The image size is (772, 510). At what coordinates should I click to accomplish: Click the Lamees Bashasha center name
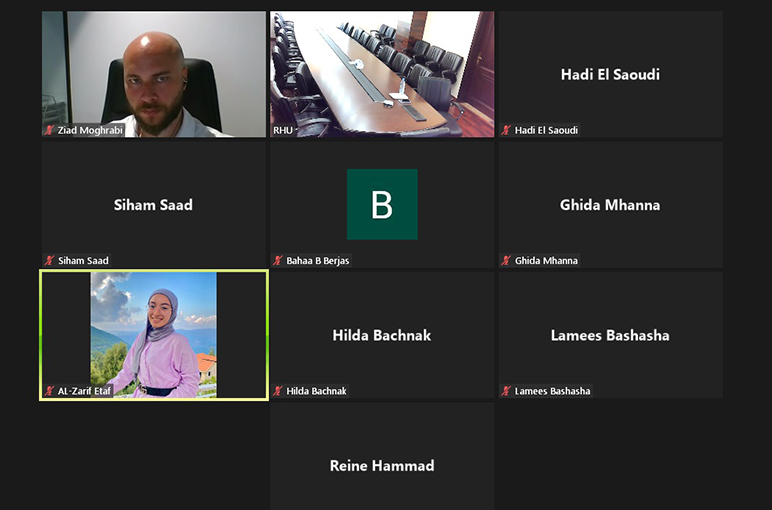point(610,335)
